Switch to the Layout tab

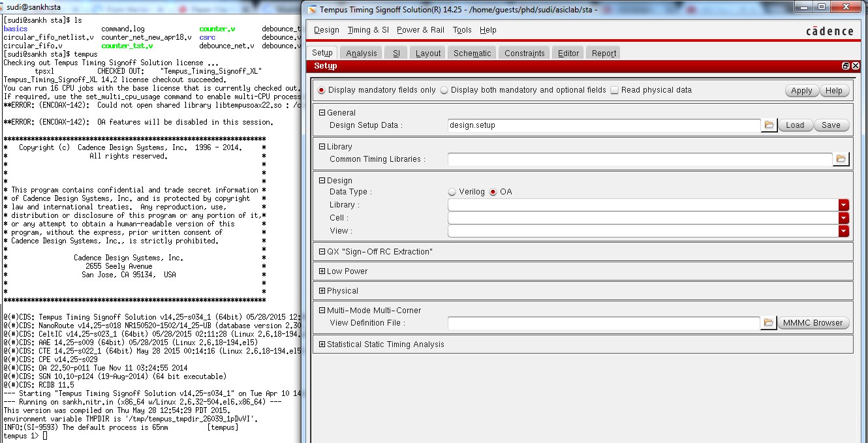428,53
